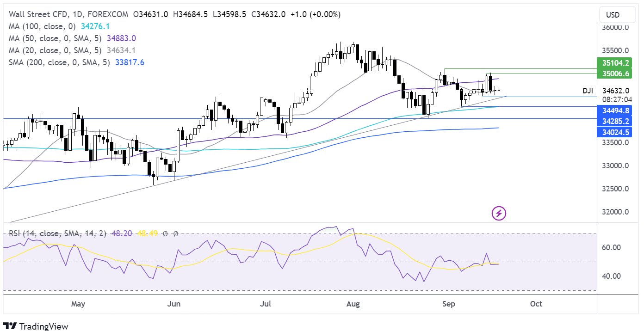
Task: Click the MA 50 value 34883.0
Action: click(x=121, y=38)
